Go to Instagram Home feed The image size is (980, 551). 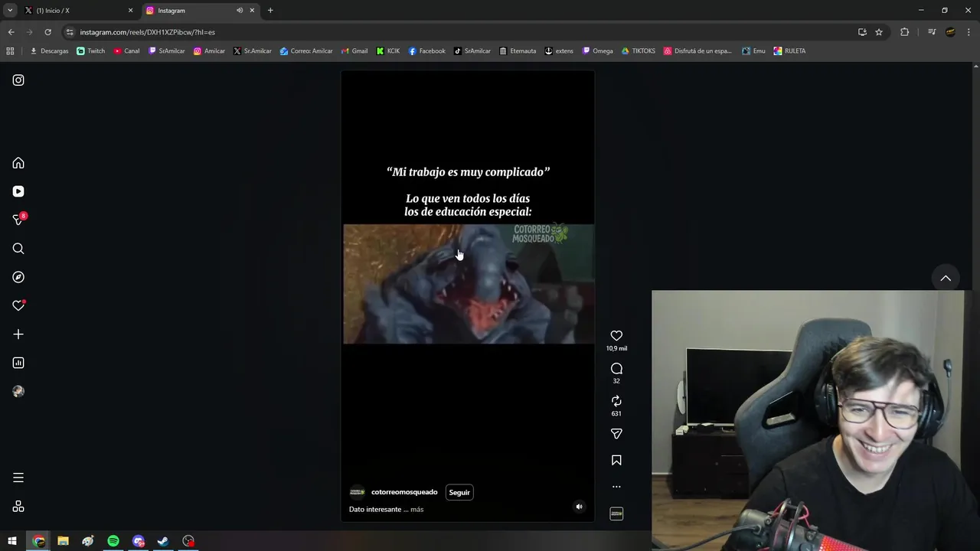point(18,163)
